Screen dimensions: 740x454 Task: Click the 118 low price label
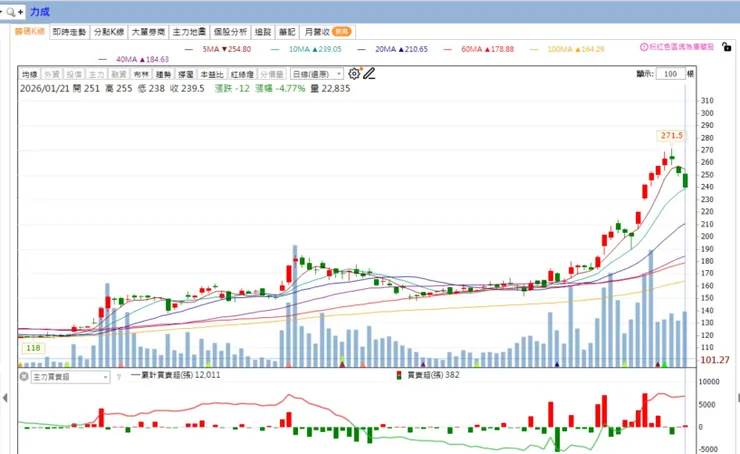33,348
